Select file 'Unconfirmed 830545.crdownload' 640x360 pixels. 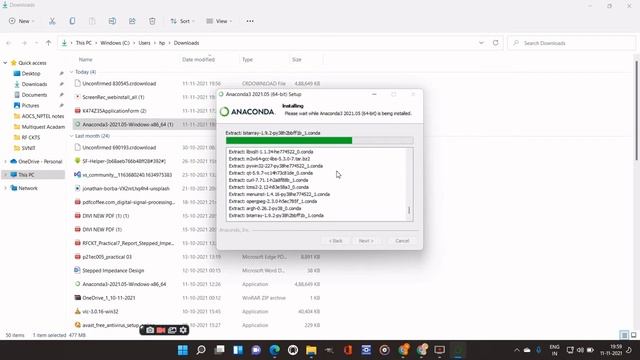coord(119,84)
